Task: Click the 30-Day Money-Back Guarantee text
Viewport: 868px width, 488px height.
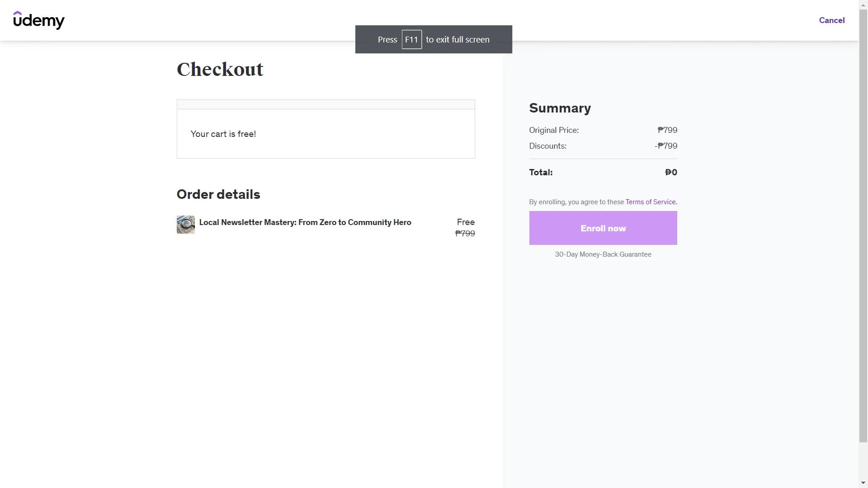Action: pos(603,254)
